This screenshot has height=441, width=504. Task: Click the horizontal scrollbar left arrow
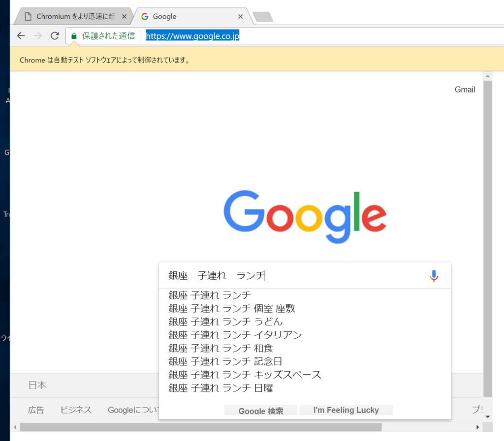pyautogui.click(x=15, y=427)
